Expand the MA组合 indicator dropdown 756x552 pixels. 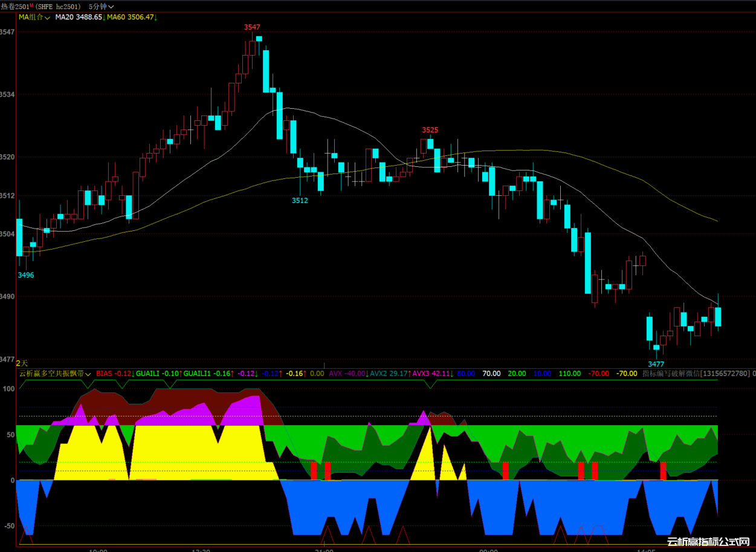(x=34, y=18)
